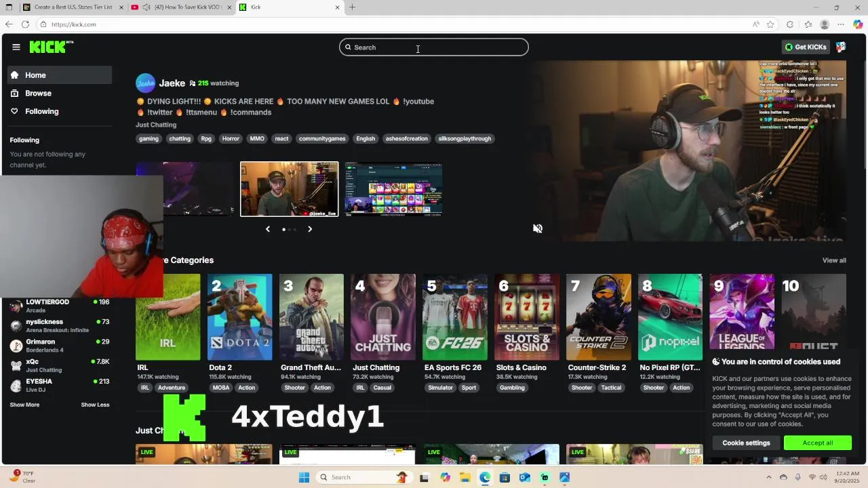This screenshot has width=868, height=488.
Task: Go back with browser back arrow
Action: (x=9, y=24)
